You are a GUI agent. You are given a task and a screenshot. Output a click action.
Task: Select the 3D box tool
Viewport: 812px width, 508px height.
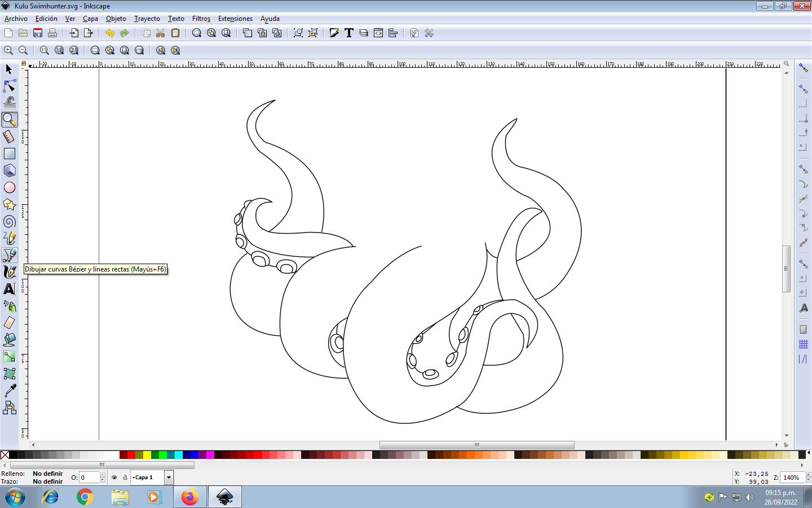(x=9, y=170)
